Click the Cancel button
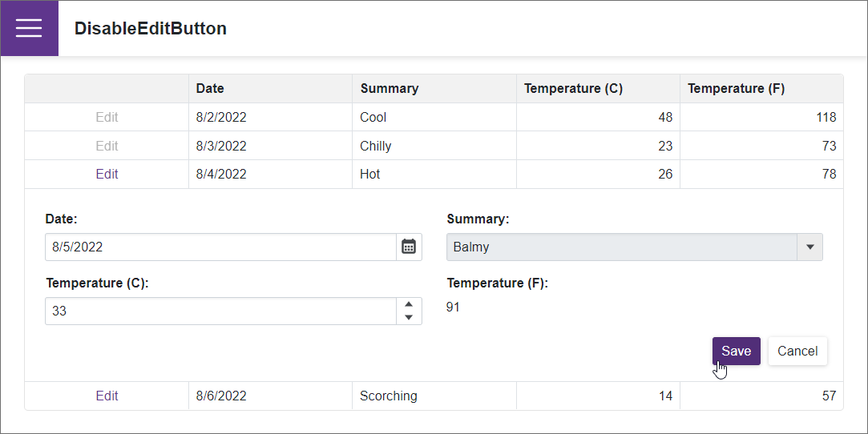This screenshot has width=868, height=434. point(797,351)
